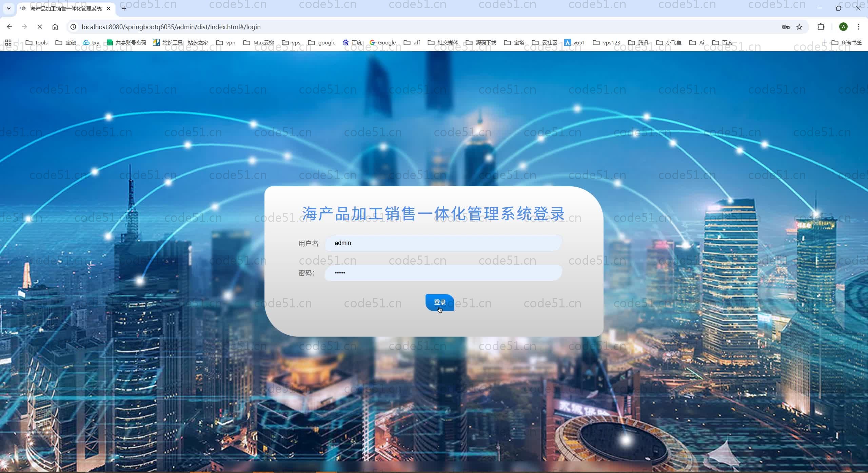Click the browser back arrow
The height and width of the screenshot is (473, 868).
click(9, 27)
